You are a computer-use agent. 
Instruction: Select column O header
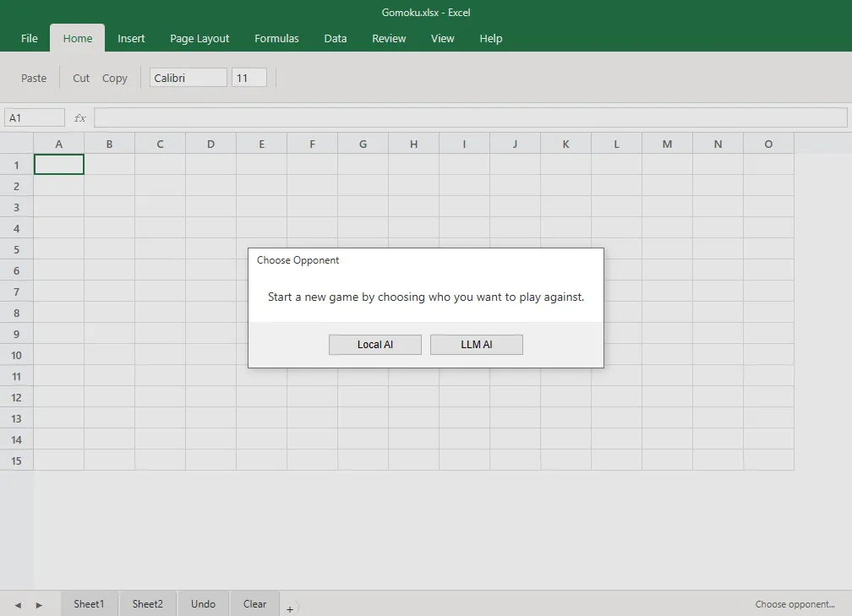pyautogui.click(x=768, y=144)
